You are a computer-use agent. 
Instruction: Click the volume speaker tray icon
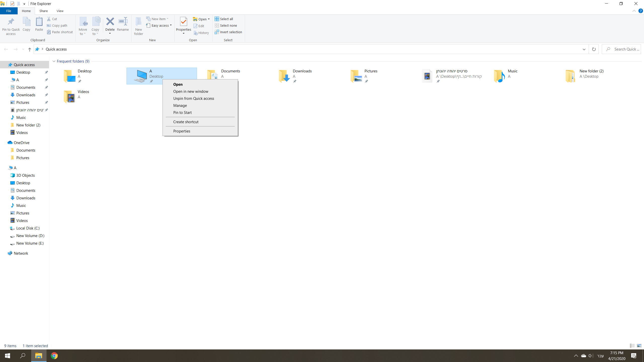click(591, 356)
